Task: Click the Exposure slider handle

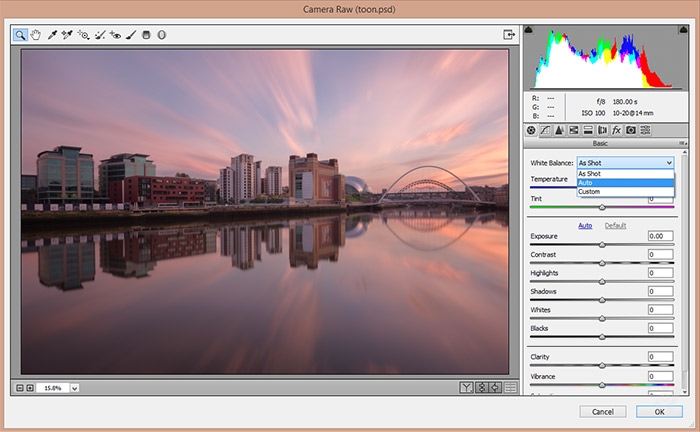Action: point(602,244)
